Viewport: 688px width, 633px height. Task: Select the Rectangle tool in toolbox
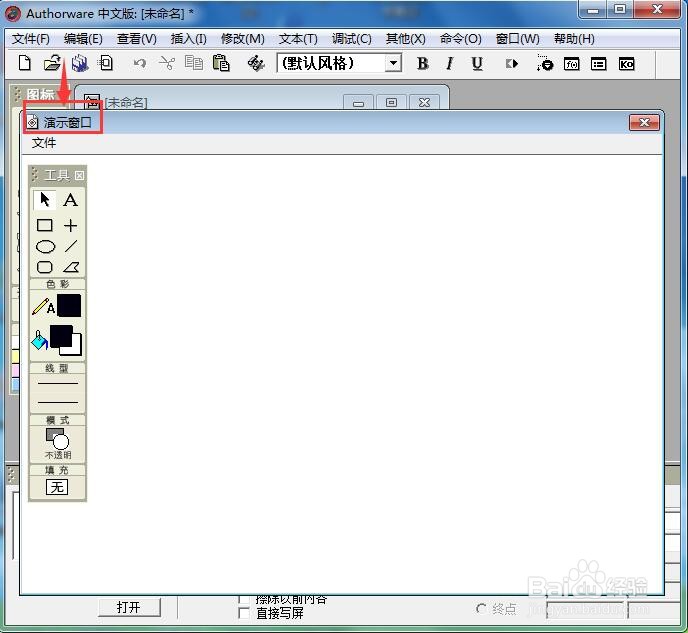(x=45, y=225)
